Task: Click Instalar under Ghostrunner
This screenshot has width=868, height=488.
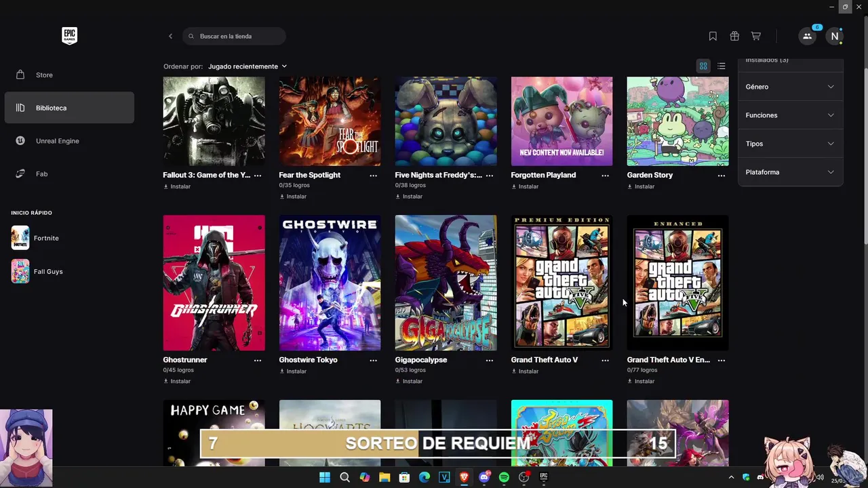Action: coord(177,382)
